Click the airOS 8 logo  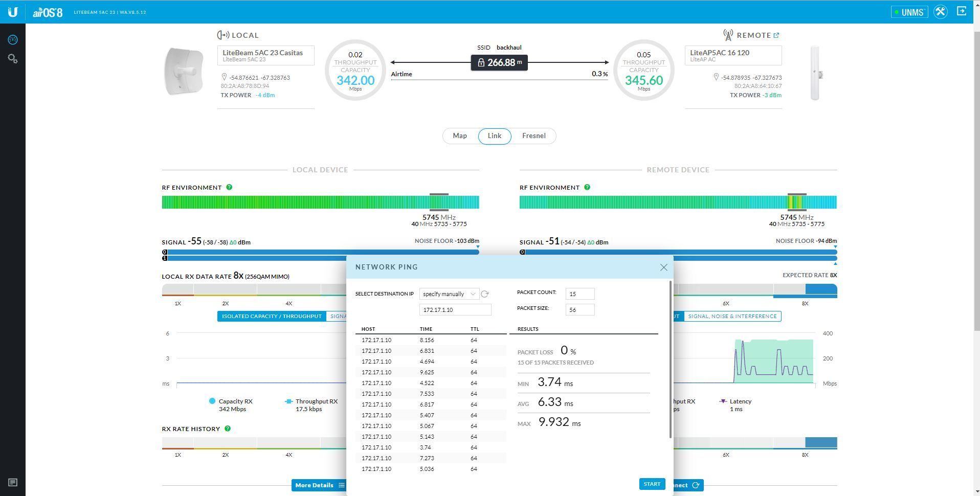[48, 12]
